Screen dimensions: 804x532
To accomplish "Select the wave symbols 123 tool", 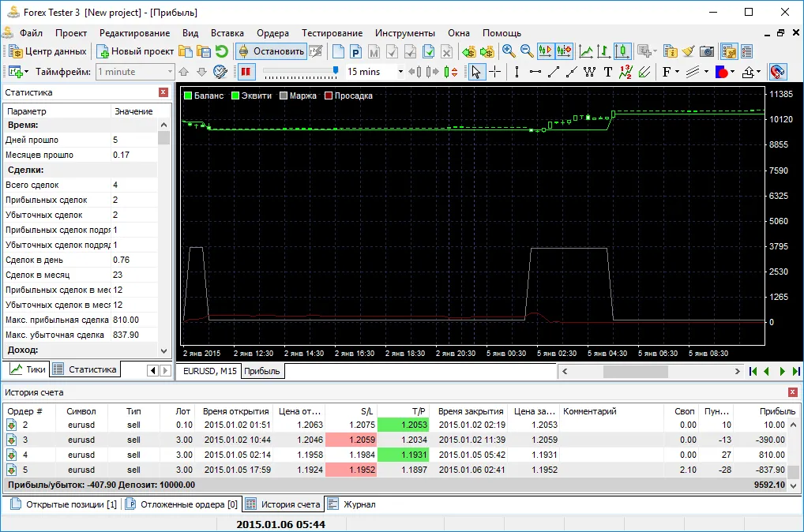I will point(626,72).
